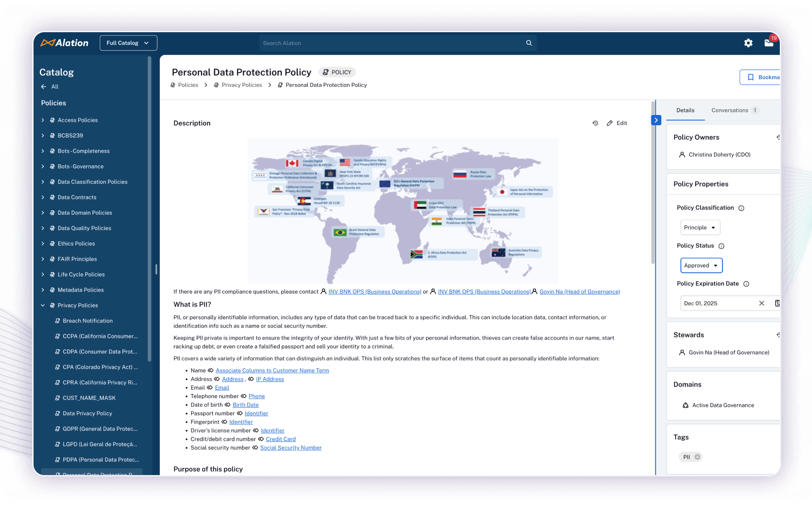
Task: Expand FAIR Principles folder
Action: pyautogui.click(x=43, y=259)
